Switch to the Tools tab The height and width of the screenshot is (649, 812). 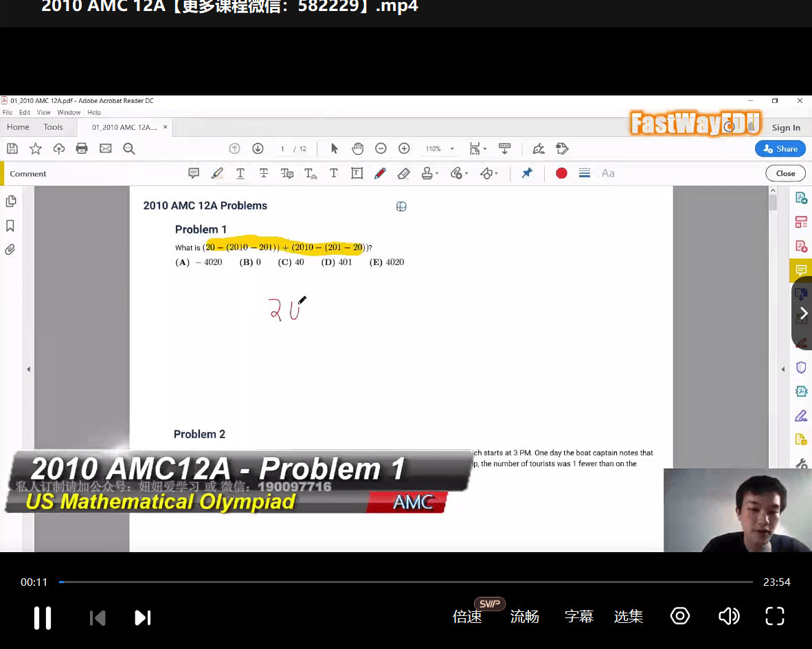[54, 127]
